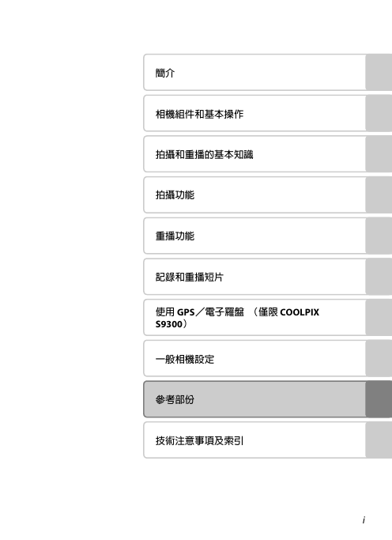Select the side tab next to 重播功能
Image resolution: width=392 pixels, height=540 pixels.
click(x=379, y=236)
